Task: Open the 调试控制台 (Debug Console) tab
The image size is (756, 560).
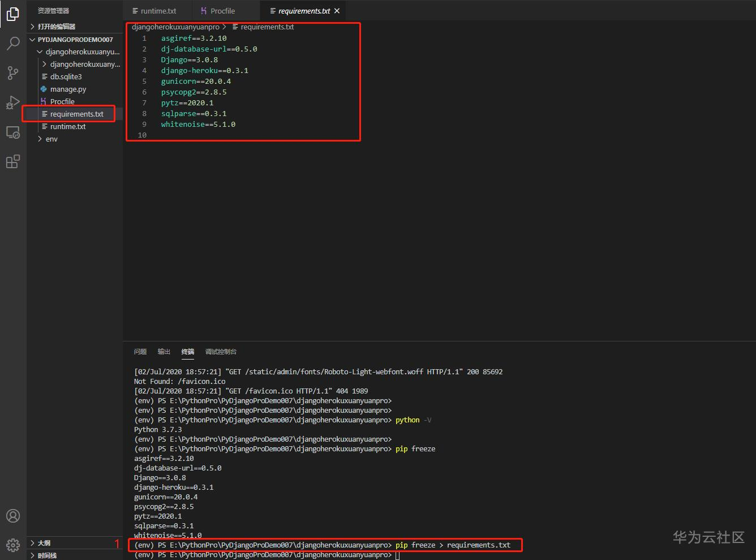Action: coord(221,352)
